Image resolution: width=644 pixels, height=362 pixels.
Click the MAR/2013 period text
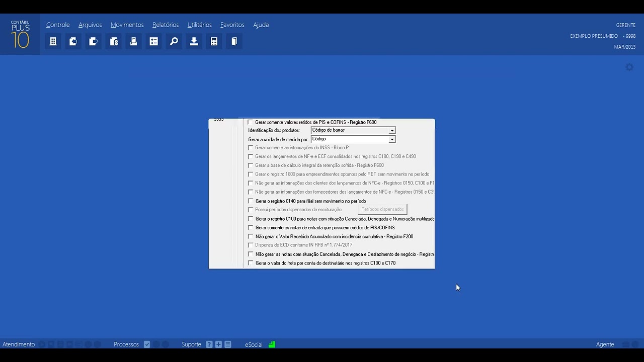pos(625,47)
